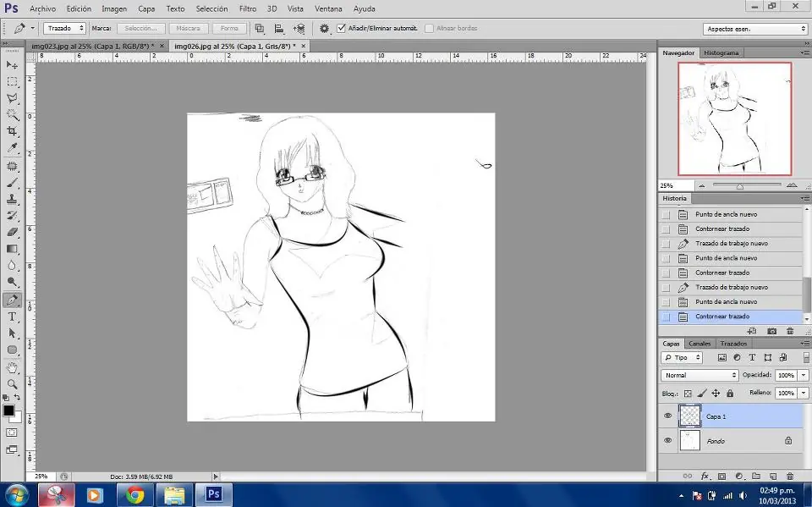The height and width of the screenshot is (507, 812).
Task: Select the Polygonal Lasso tool
Action: pyautogui.click(x=12, y=98)
